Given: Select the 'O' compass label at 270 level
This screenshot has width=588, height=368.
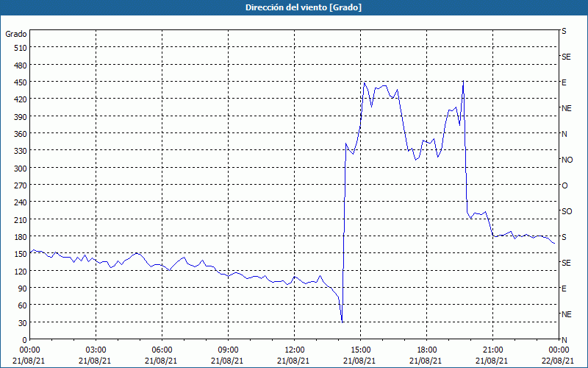Looking at the screenshot, I should click(x=564, y=185).
